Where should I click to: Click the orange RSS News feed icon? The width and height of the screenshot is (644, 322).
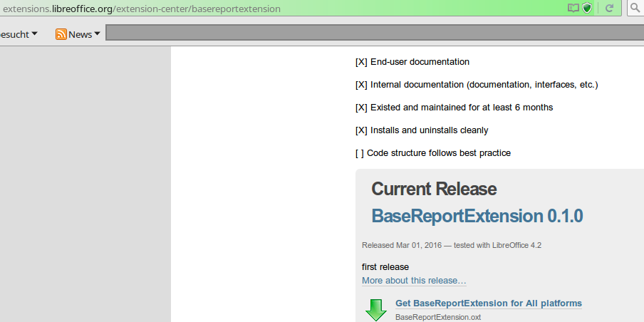61,34
